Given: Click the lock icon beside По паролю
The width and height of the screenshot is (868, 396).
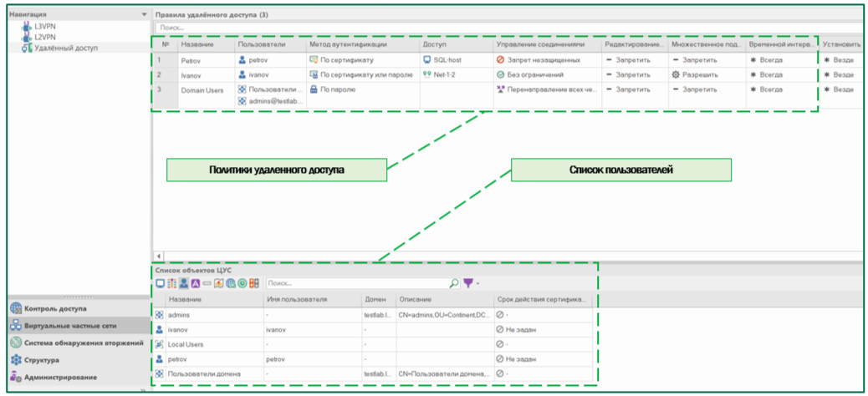Looking at the screenshot, I should click(x=314, y=89).
